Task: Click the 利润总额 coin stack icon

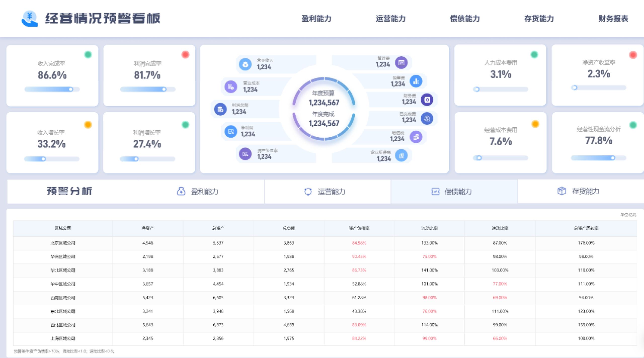Action: pyautogui.click(x=220, y=109)
